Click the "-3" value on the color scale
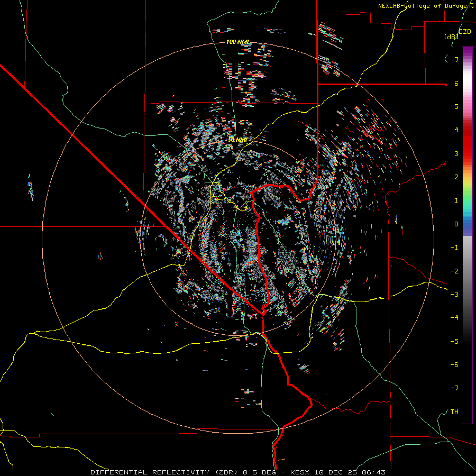The image size is (476, 476). pyautogui.click(x=454, y=295)
